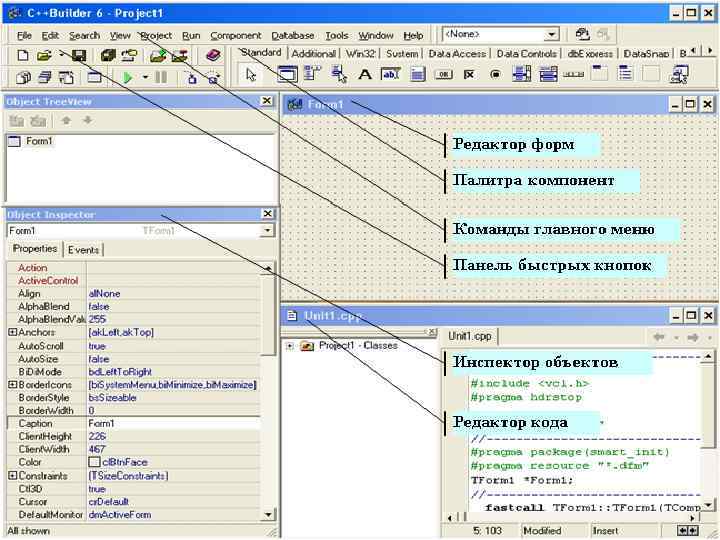Viewport: 720px width, 540px height.
Task: Select the RadioGroup component icon
Action: (x=625, y=73)
